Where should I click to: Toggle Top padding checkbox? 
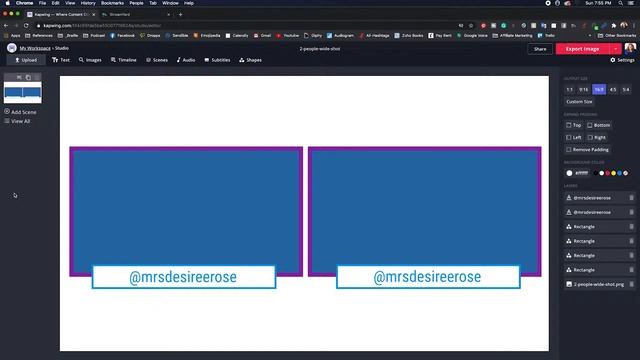pos(569,125)
